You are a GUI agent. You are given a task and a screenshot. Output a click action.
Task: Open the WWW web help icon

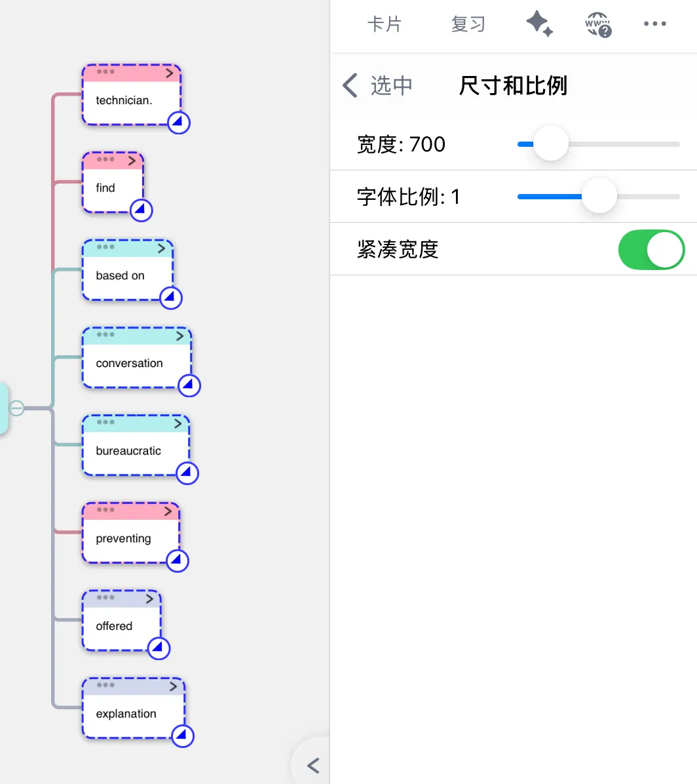(x=598, y=24)
